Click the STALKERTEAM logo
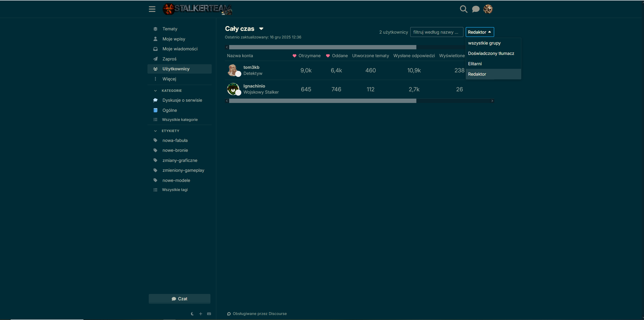Viewport: 644px width, 320px height. tap(197, 9)
